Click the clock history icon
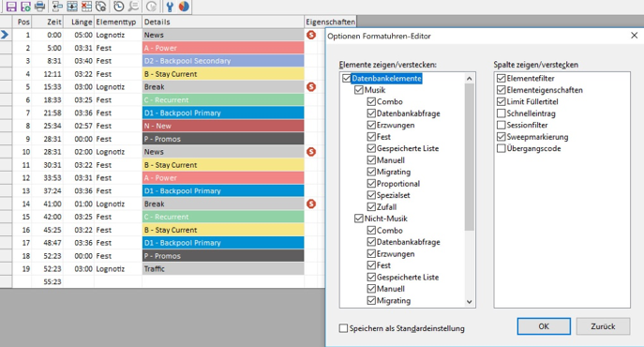Screen dimensions: 644x347 tap(119, 7)
